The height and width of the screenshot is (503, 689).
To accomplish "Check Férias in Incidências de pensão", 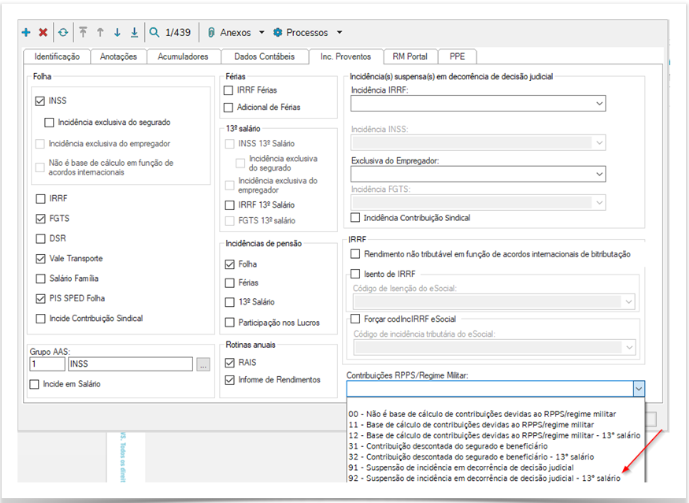I will (230, 283).
